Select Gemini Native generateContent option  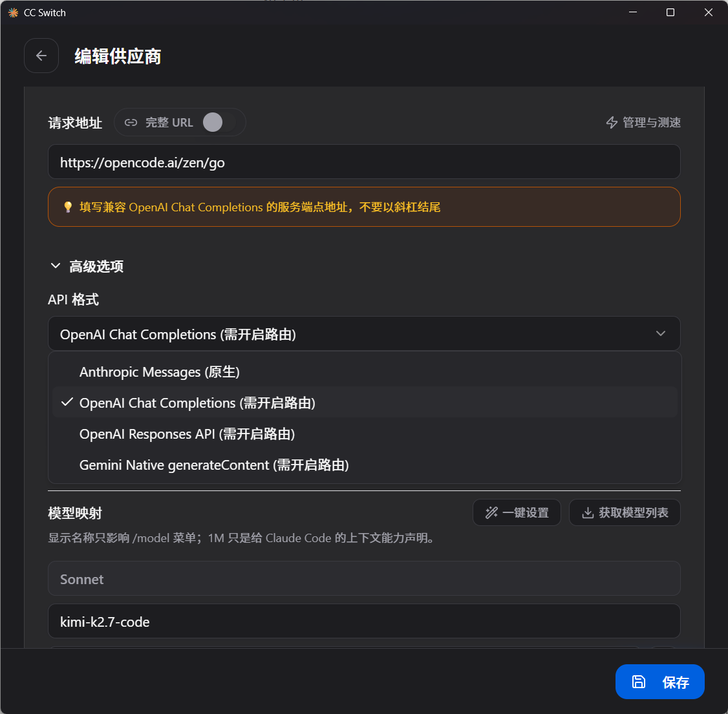(364, 465)
